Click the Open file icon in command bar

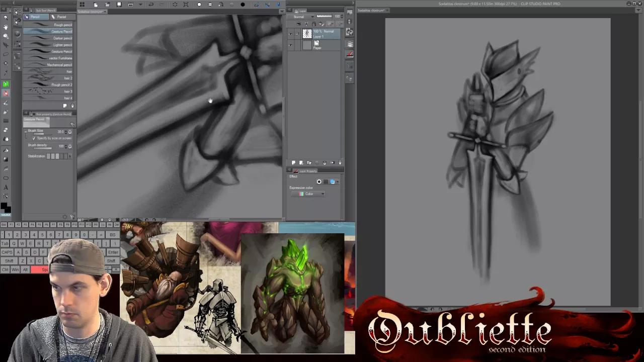click(107, 5)
